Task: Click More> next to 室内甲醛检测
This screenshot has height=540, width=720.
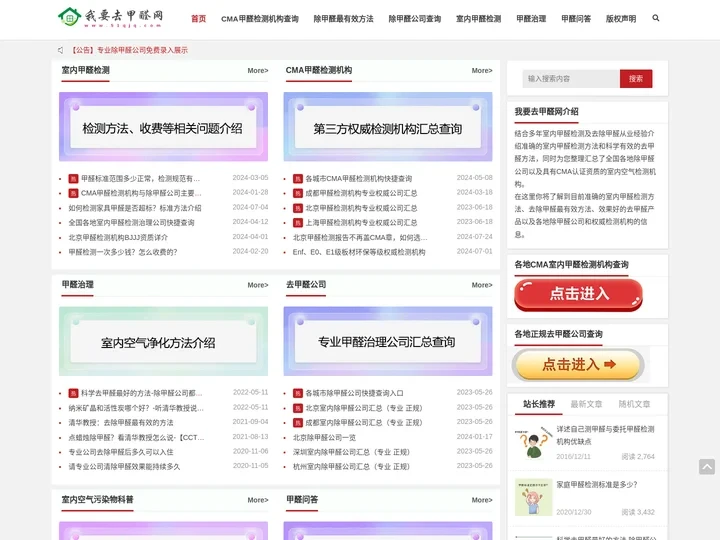Action: click(258, 71)
